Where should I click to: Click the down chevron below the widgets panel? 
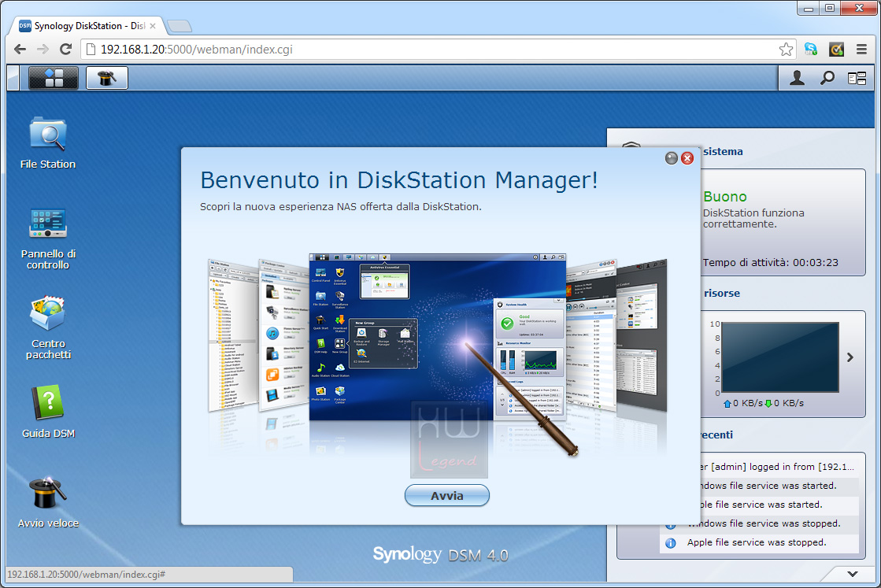coord(853,573)
